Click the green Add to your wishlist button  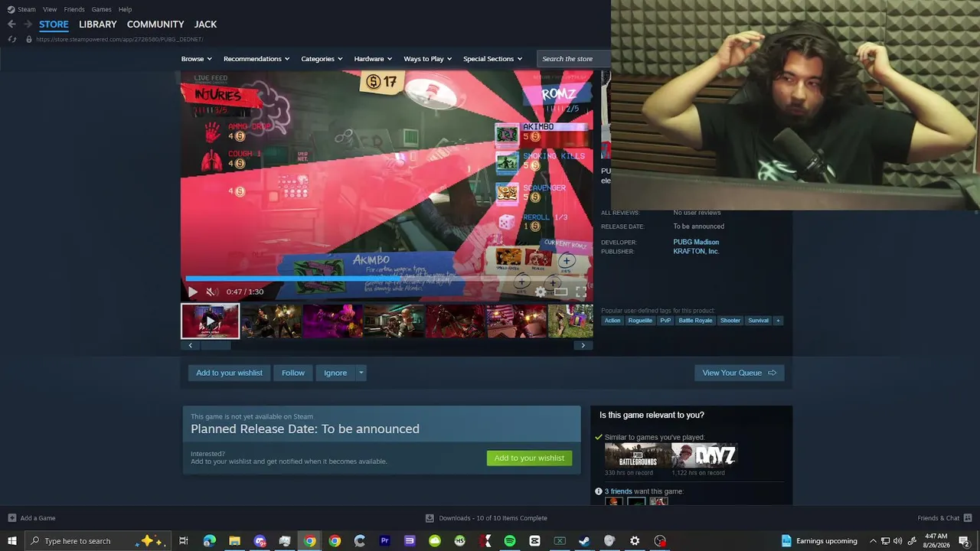coord(529,458)
